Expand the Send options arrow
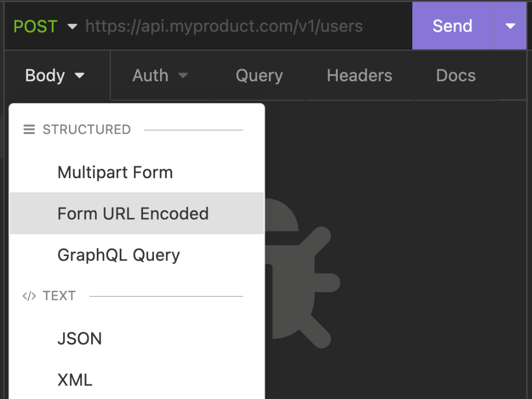Viewport: 532px width, 399px height. [510, 26]
